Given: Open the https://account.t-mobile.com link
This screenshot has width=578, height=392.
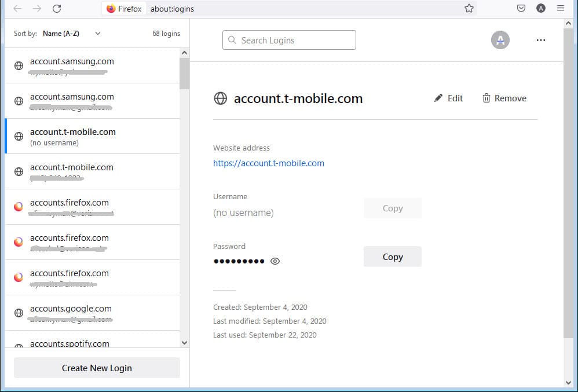Looking at the screenshot, I should [268, 163].
